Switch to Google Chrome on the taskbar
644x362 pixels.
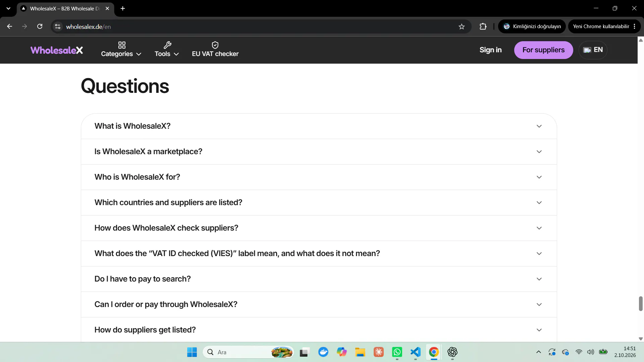(x=434, y=352)
